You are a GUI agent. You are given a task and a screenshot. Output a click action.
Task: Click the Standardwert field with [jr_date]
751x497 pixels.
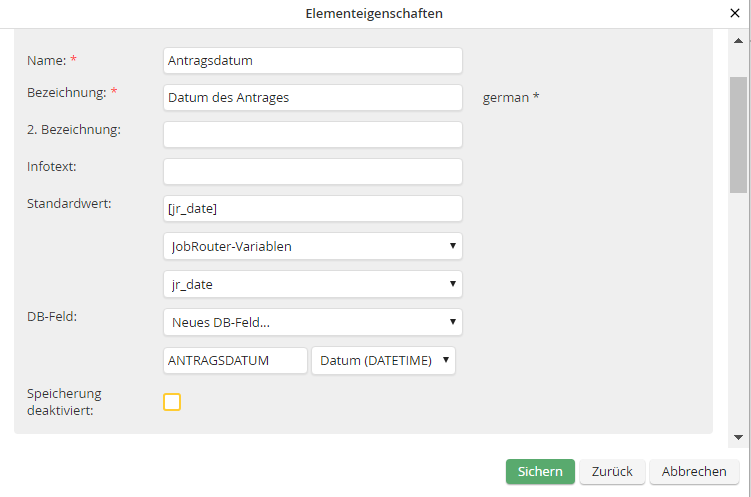pos(312,208)
